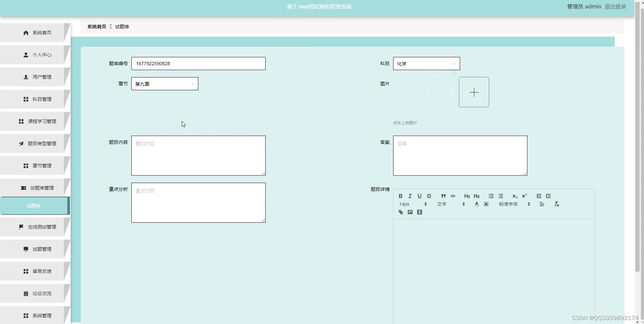Click the 管理员 admin account label

pyautogui.click(x=584, y=6)
